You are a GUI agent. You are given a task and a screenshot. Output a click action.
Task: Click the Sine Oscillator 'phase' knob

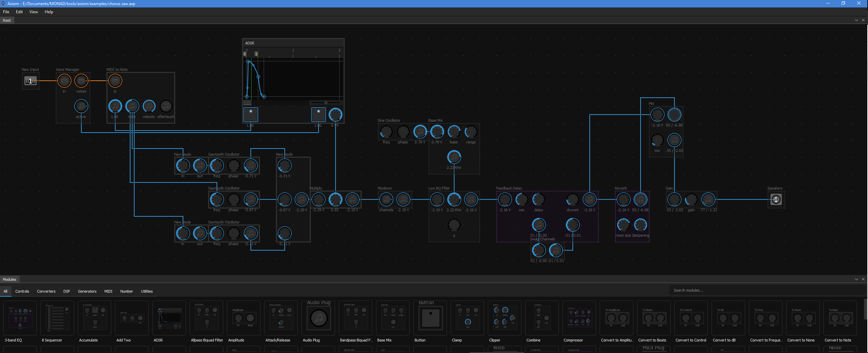click(x=403, y=132)
